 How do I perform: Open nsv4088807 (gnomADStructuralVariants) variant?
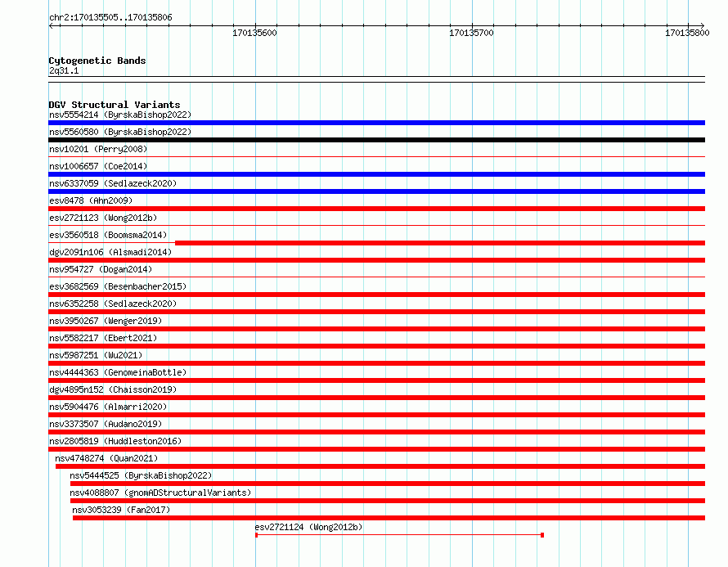[160, 493]
